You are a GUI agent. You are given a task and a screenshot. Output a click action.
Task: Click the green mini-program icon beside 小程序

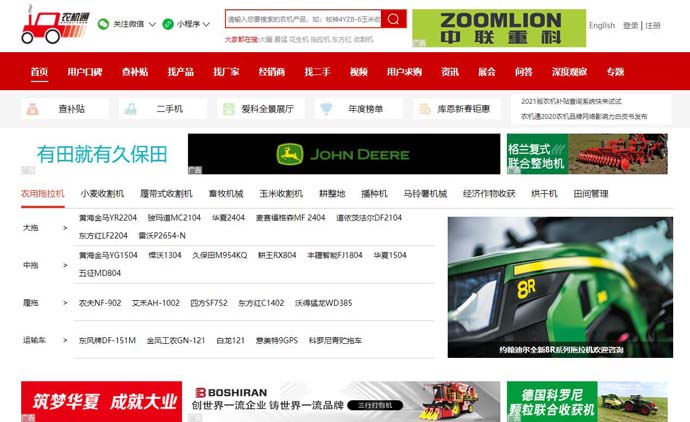168,24
